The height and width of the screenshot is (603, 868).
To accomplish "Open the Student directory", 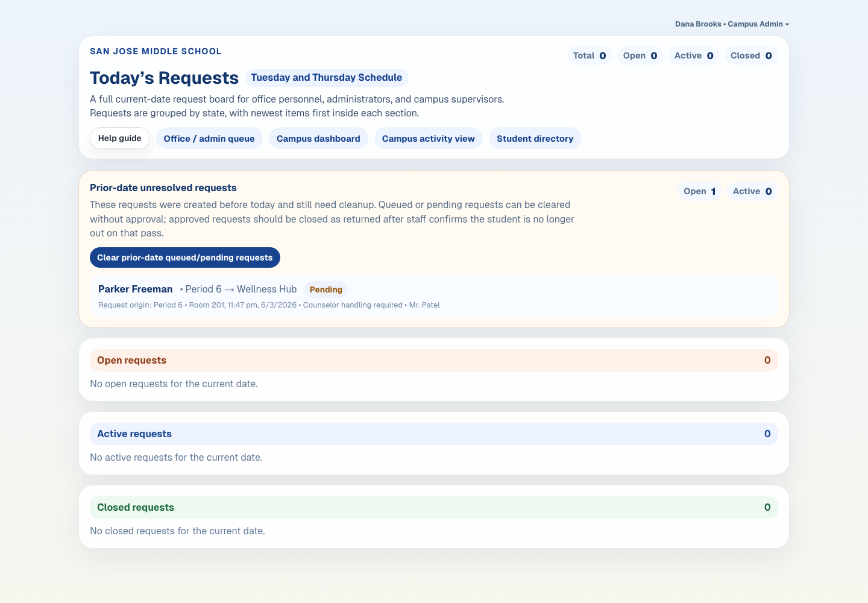I will pyautogui.click(x=535, y=138).
